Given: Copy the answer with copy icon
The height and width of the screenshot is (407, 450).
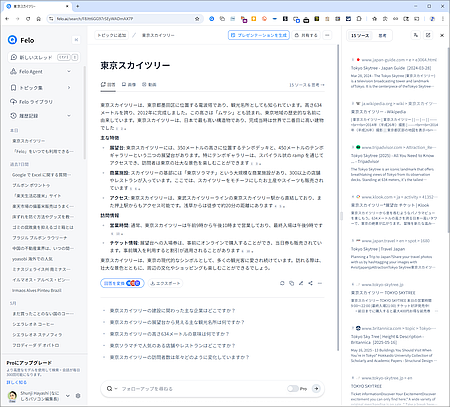Looking at the screenshot, I should pyautogui.click(x=292, y=283).
